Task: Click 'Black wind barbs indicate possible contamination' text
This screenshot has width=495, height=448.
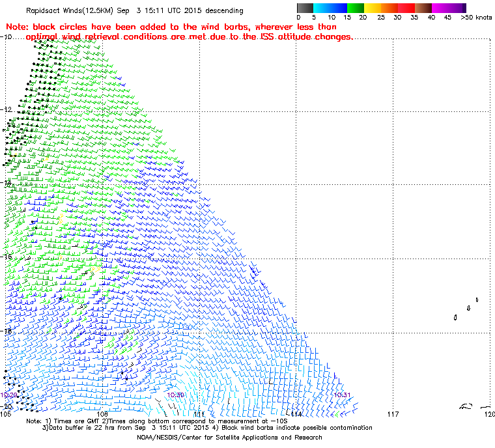Action: (x=297, y=428)
